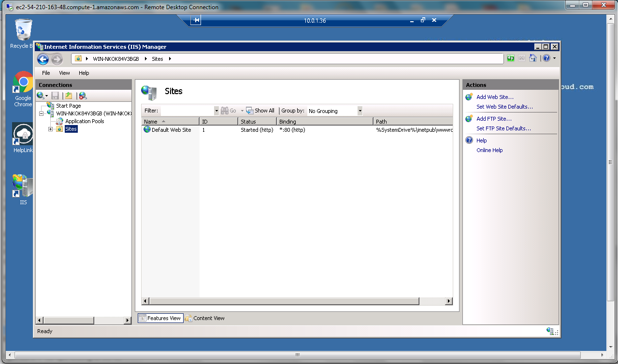The image size is (618, 364).
Task: Open the blue Help icon in address bar
Action: 546,58
